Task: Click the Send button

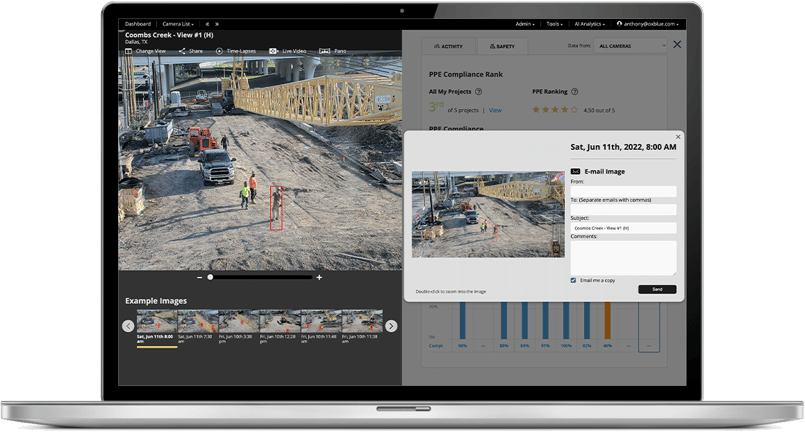Action: pos(657,289)
